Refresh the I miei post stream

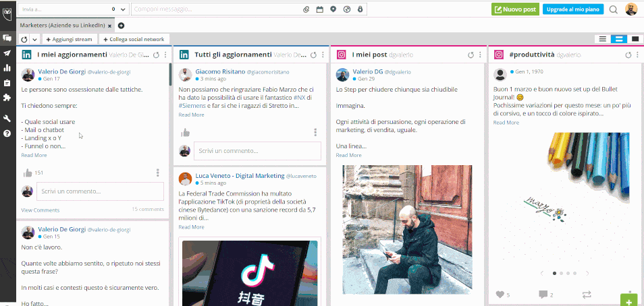(x=471, y=55)
